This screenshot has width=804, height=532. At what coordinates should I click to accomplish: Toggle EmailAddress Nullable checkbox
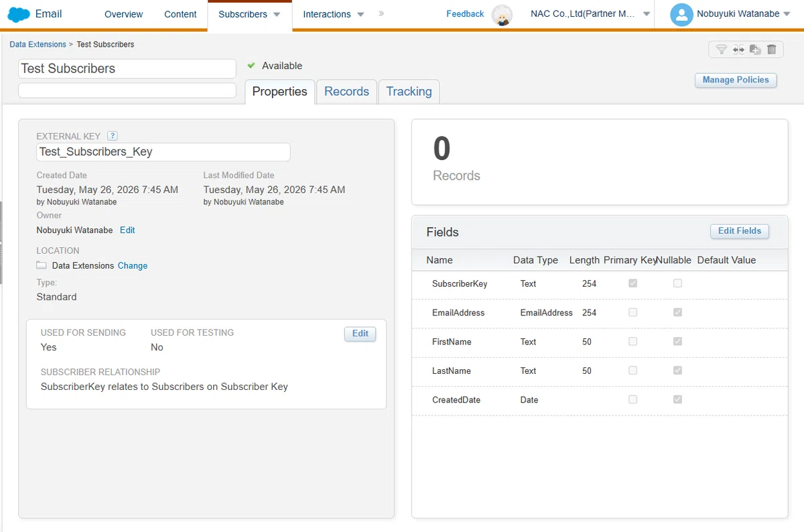tap(677, 312)
